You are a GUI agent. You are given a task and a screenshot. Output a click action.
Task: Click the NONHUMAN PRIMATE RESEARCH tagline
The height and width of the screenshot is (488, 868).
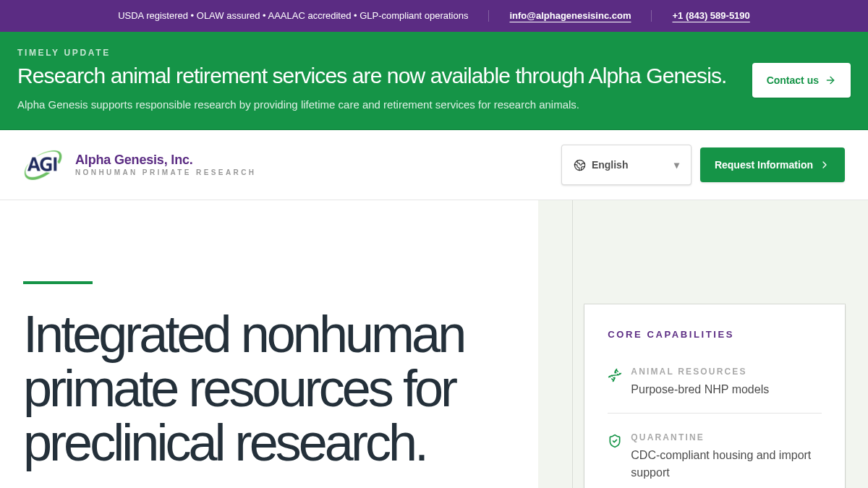(166, 173)
